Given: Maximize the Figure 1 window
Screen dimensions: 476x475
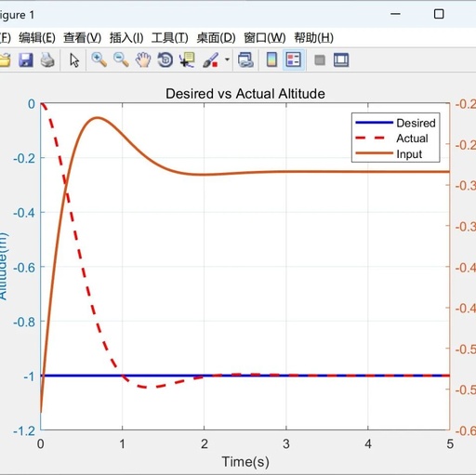Looking at the screenshot, I should [439, 14].
